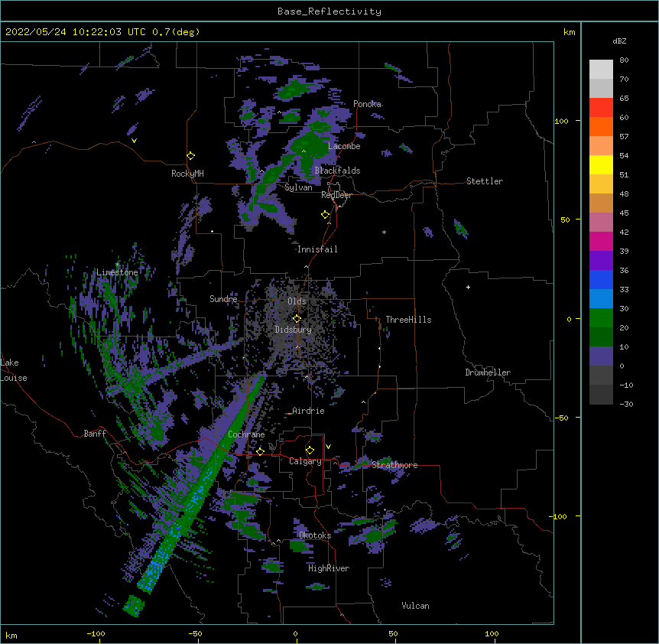The width and height of the screenshot is (659, 644).
Task: Click the yellow diamond marker beside RockyMH
Action: pos(191,156)
